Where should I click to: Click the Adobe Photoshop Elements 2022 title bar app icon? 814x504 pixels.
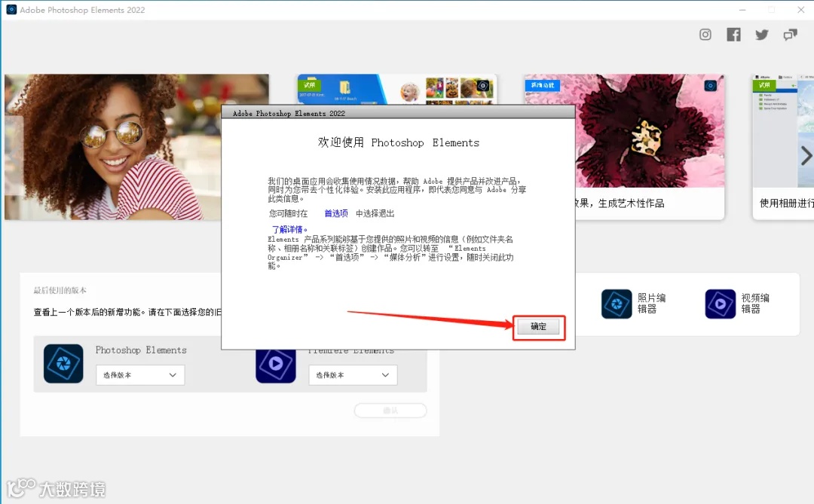coord(11,9)
